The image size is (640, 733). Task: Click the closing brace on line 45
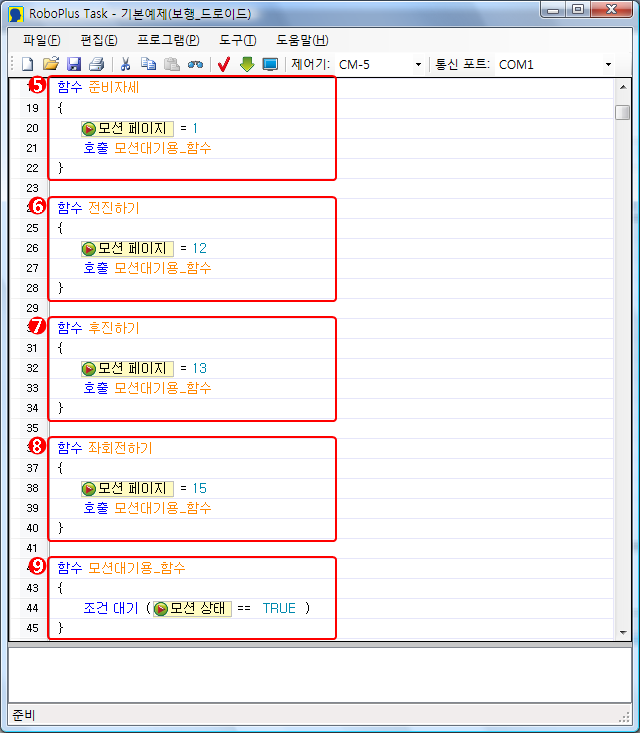point(60,628)
